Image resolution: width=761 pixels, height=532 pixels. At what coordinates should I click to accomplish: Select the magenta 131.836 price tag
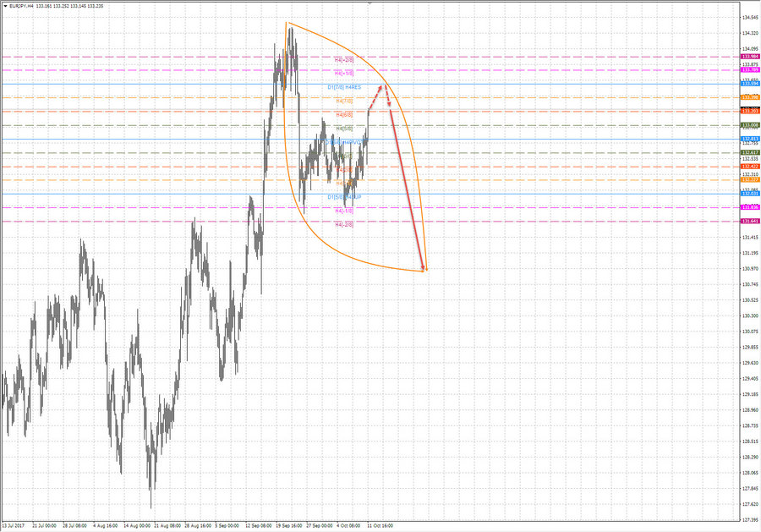coord(750,207)
